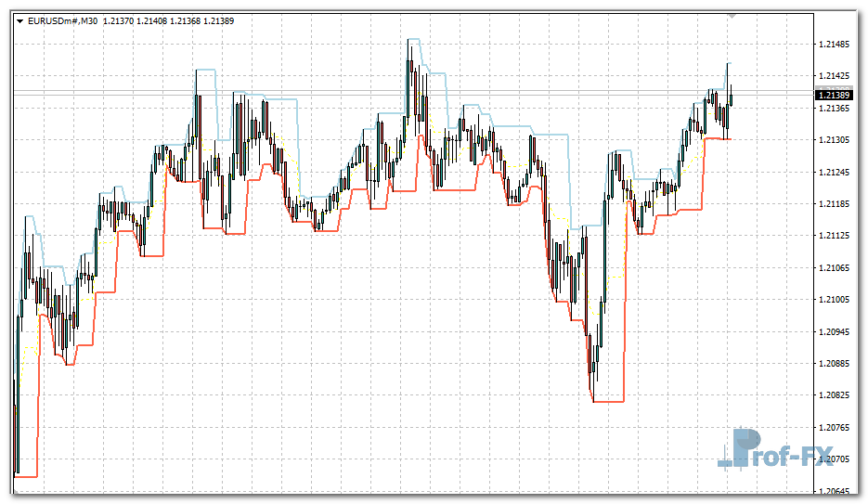Click the 1.21305 price scale label
This screenshot has width=868, height=504.
(835, 140)
